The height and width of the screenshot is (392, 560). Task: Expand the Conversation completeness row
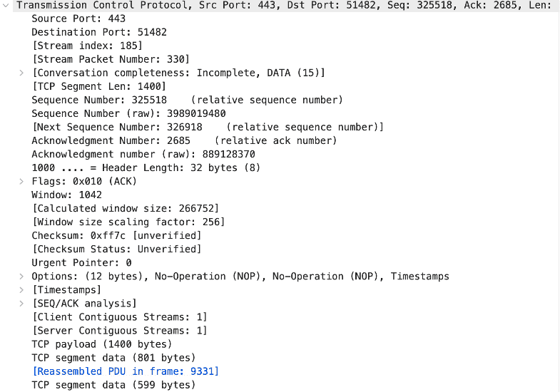point(22,73)
